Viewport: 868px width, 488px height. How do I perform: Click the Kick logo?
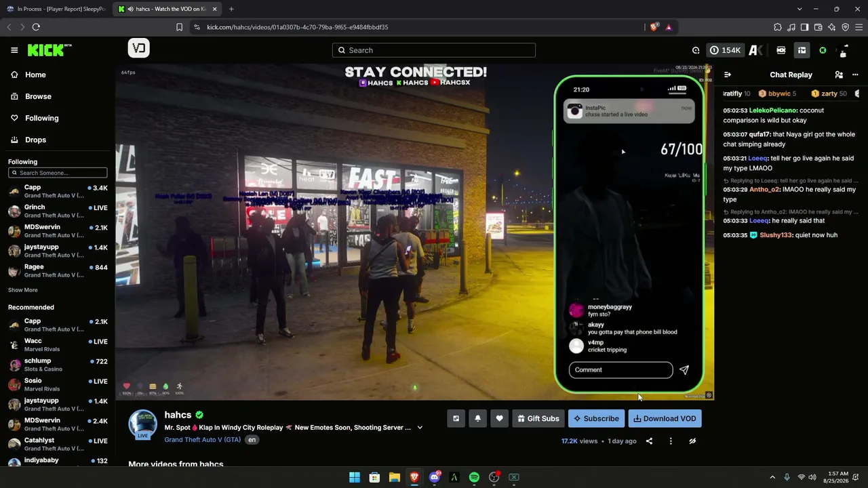click(50, 50)
